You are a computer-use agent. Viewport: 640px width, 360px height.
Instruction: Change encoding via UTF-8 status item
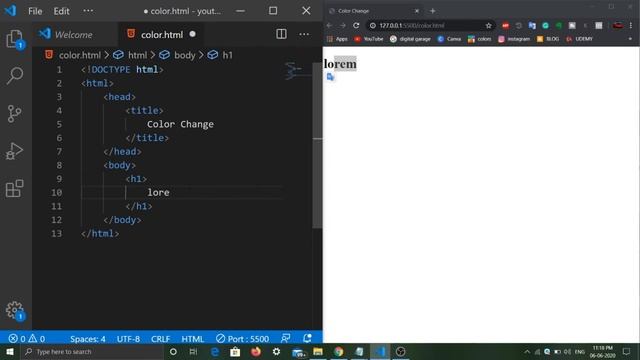click(x=128, y=339)
